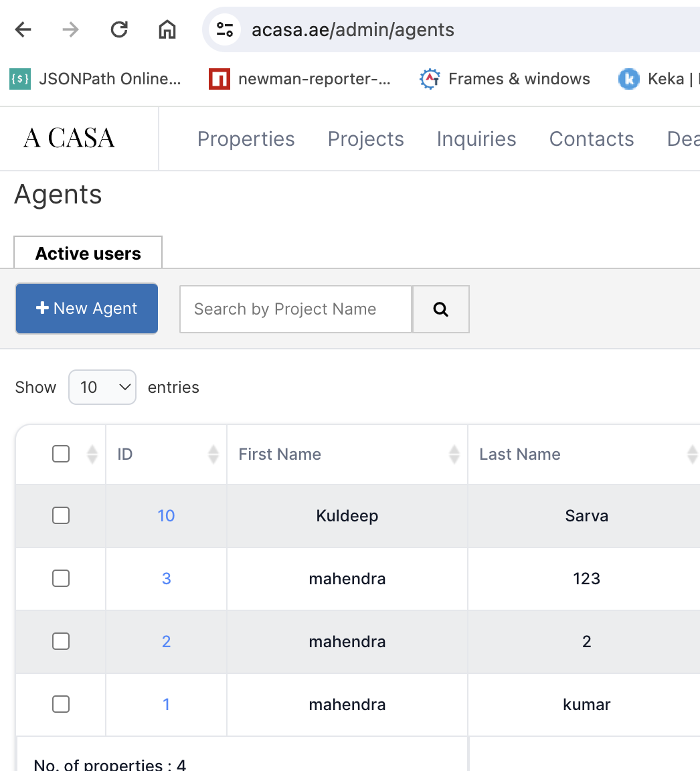Open the Properties menu
Screen dimensions: 700x771
[246, 139]
